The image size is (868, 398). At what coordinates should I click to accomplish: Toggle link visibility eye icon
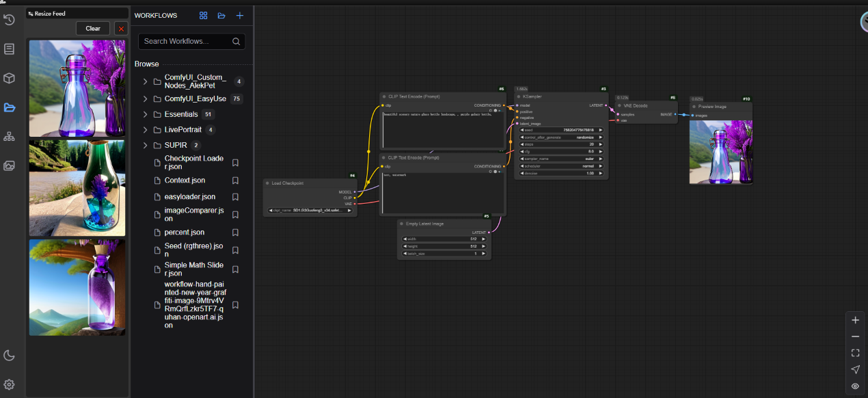pyautogui.click(x=855, y=386)
